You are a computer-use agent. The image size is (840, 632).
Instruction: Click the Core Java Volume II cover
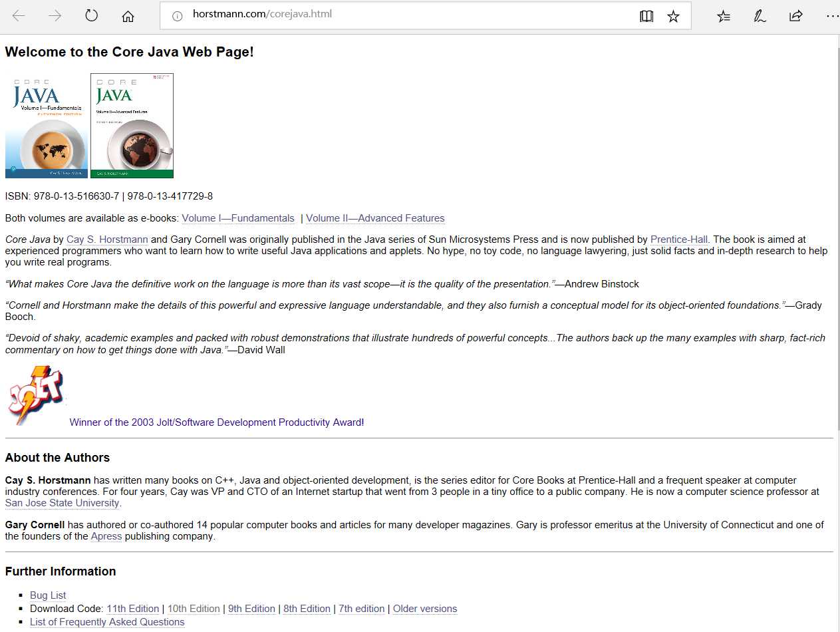click(132, 126)
